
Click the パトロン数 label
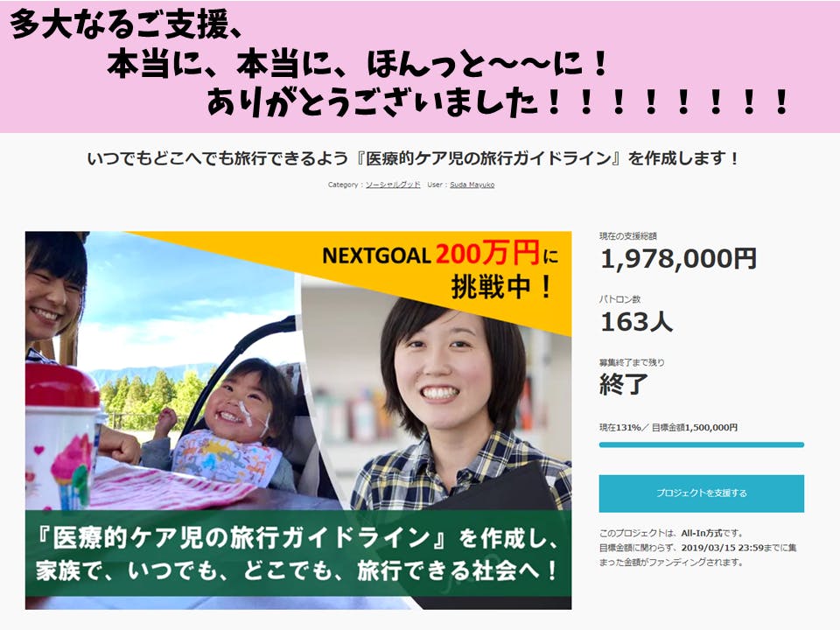tap(619, 299)
